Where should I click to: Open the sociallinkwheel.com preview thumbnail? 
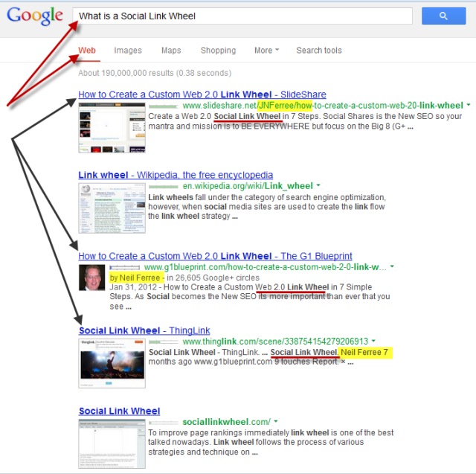click(112, 444)
